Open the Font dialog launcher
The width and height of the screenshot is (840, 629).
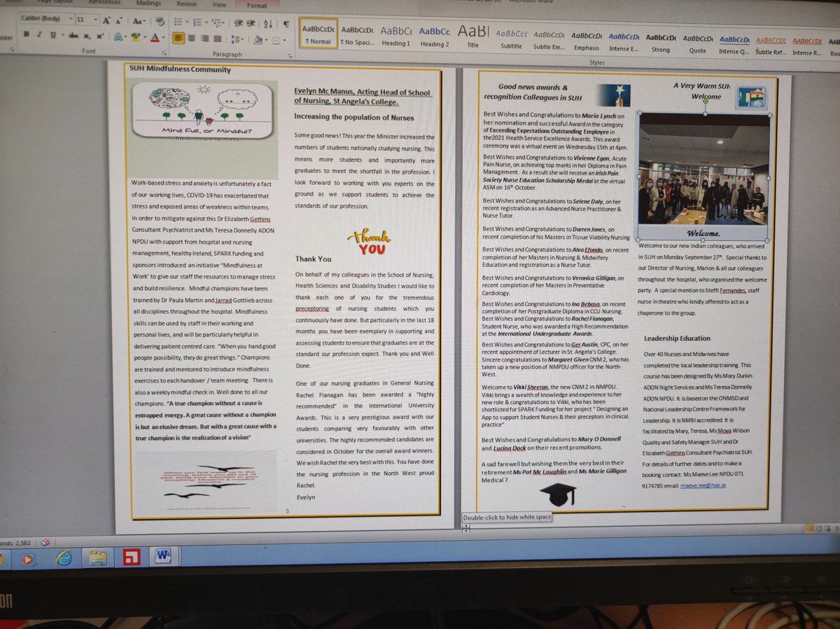[x=164, y=53]
